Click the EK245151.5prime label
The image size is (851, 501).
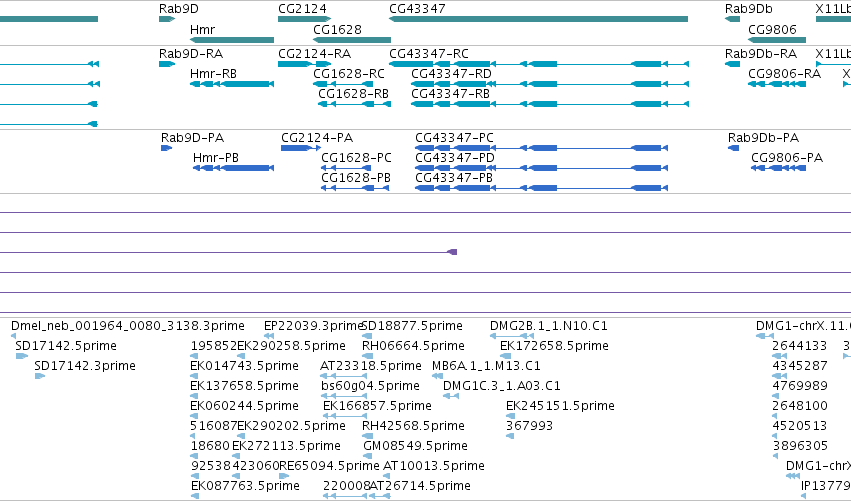pos(560,406)
